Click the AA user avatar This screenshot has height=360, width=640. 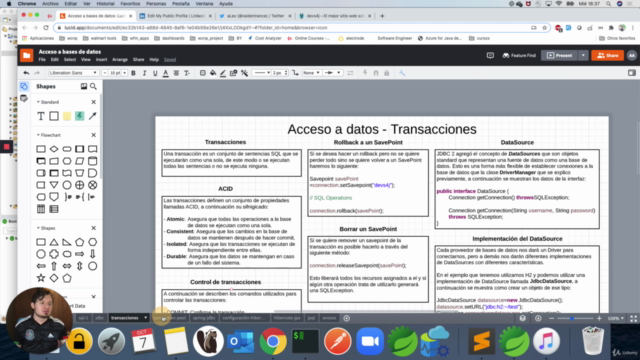pyautogui.click(x=631, y=56)
